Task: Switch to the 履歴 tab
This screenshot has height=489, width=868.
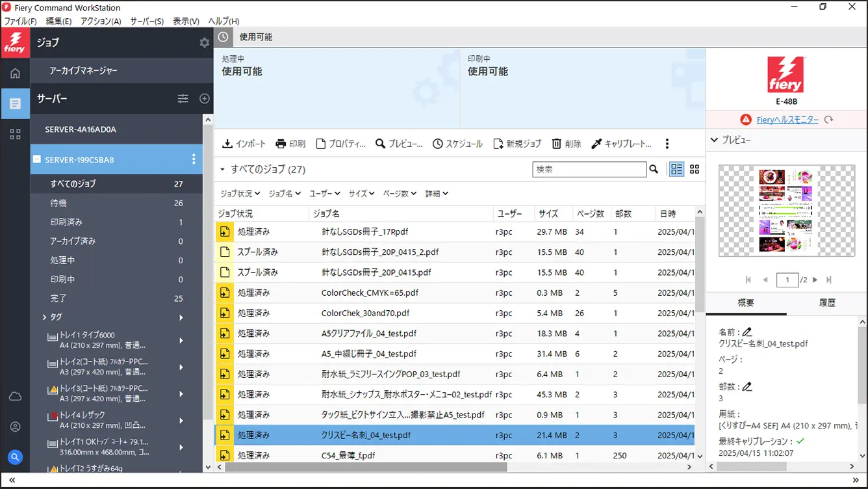Action: pos(826,303)
